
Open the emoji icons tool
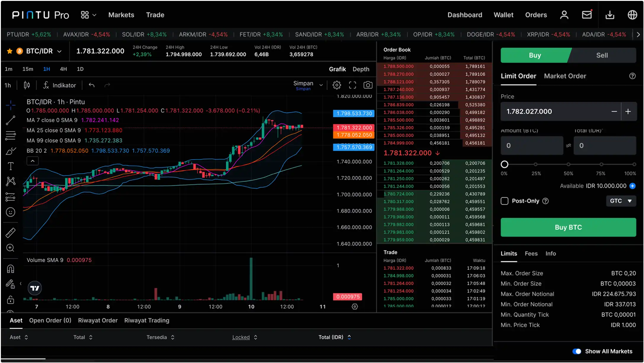pos(11,212)
